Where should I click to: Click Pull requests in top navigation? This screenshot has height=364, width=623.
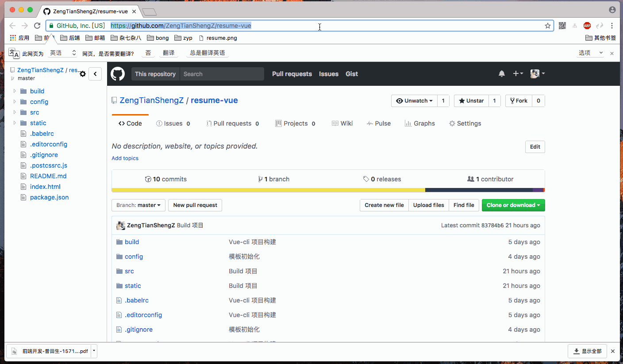pyautogui.click(x=292, y=74)
